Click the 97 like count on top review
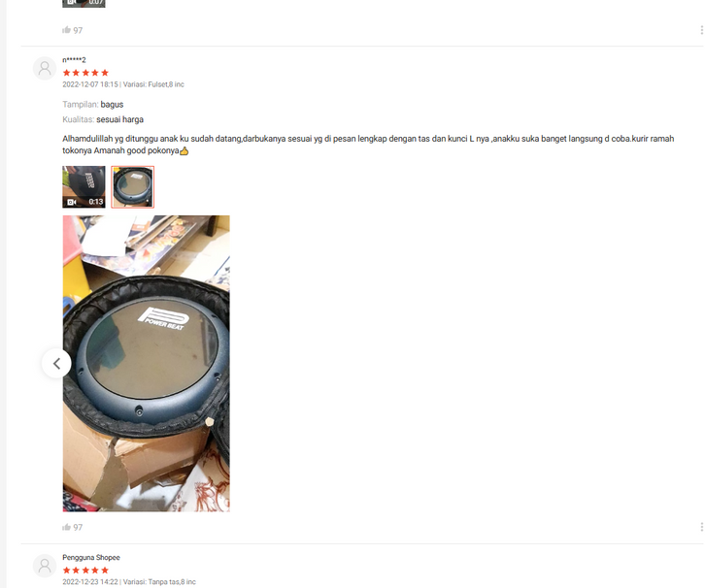 coord(78,30)
